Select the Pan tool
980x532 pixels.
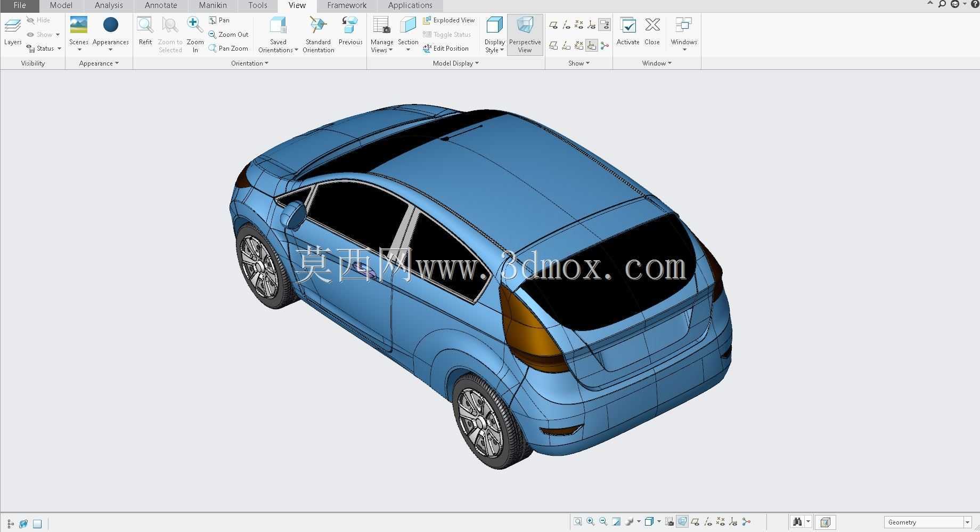[x=219, y=20]
